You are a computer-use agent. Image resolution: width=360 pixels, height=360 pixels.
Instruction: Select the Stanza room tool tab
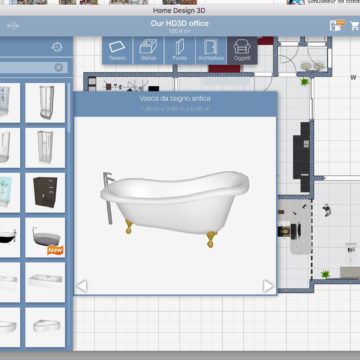[148, 50]
